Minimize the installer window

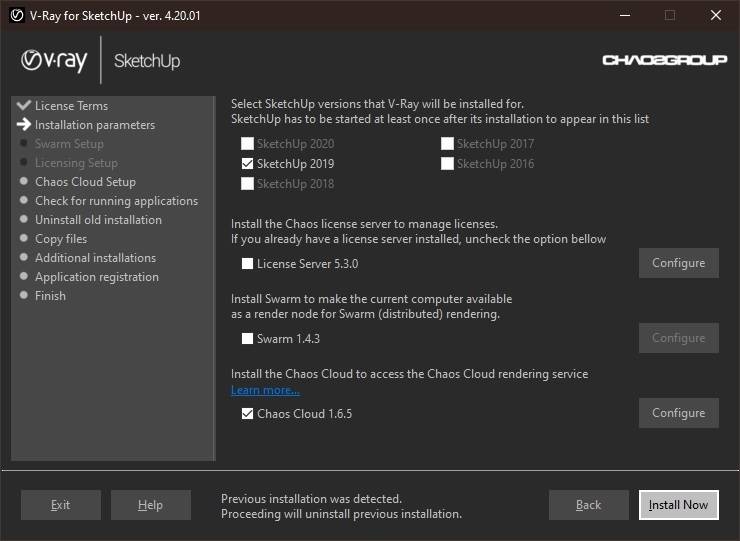(x=625, y=16)
